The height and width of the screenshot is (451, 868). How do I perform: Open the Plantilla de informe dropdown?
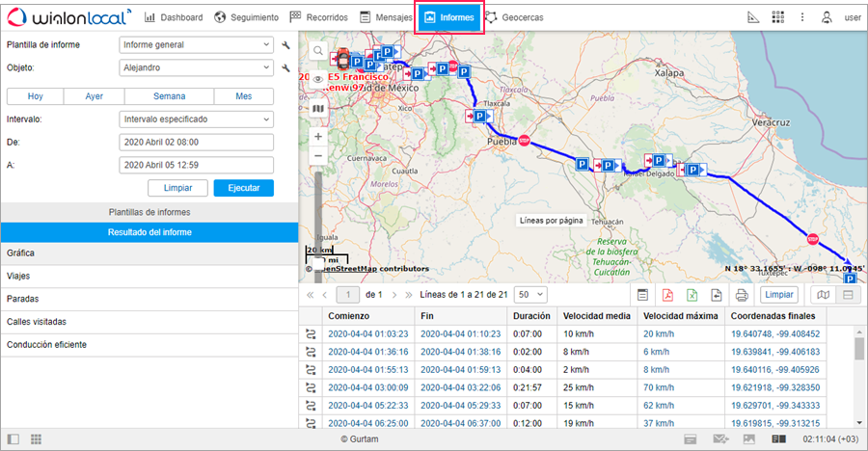click(x=198, y=44)
